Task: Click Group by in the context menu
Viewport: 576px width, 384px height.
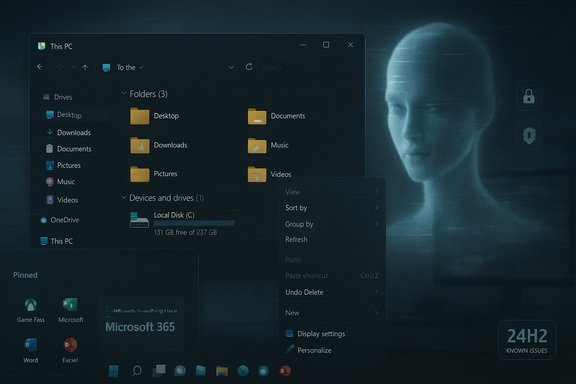Action: point(299,224)
